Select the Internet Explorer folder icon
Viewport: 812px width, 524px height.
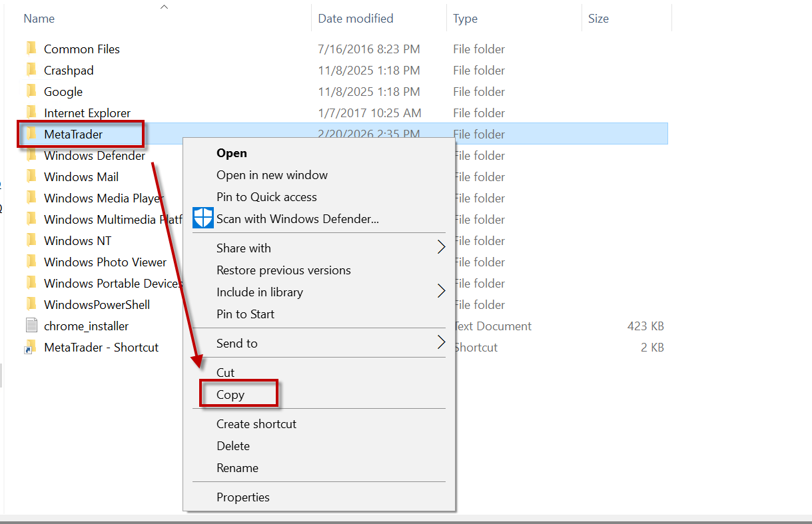[x=31, y=113]
